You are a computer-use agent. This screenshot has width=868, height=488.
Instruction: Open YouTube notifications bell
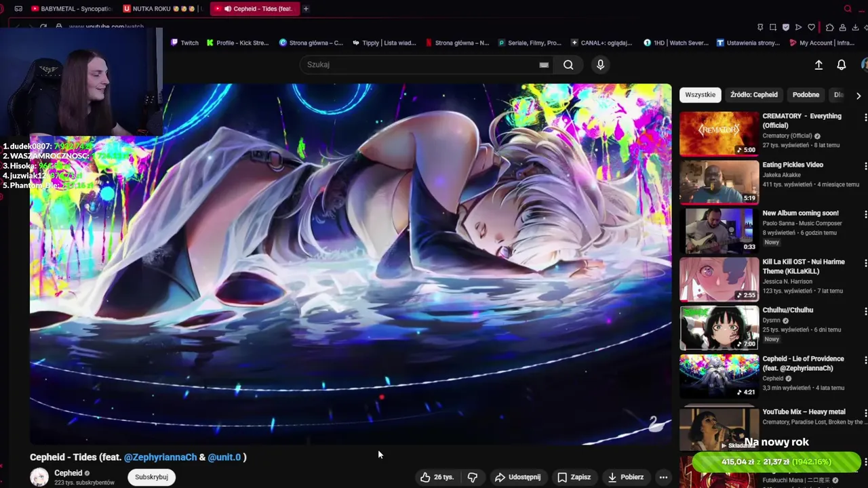point(841,65)
